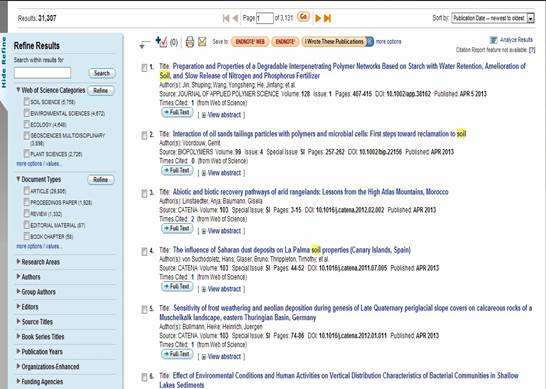Click more options / values under Categories

[39, 164]
